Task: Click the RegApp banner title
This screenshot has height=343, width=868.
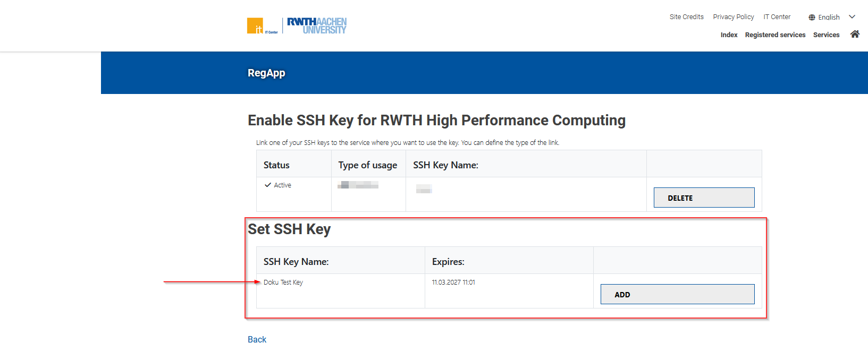Action: (x=266, y=73)
